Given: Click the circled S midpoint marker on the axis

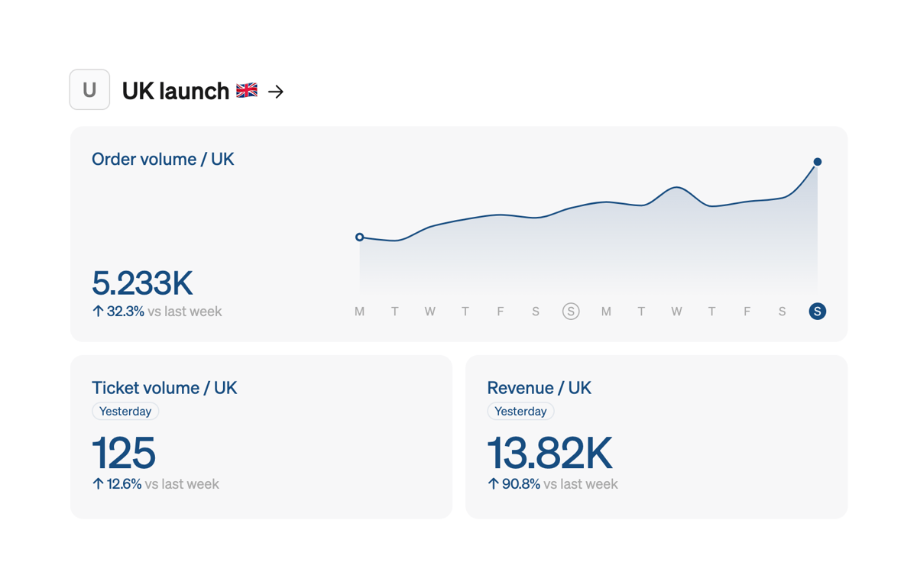Looking at the screenshot, I should pos(571,311).
